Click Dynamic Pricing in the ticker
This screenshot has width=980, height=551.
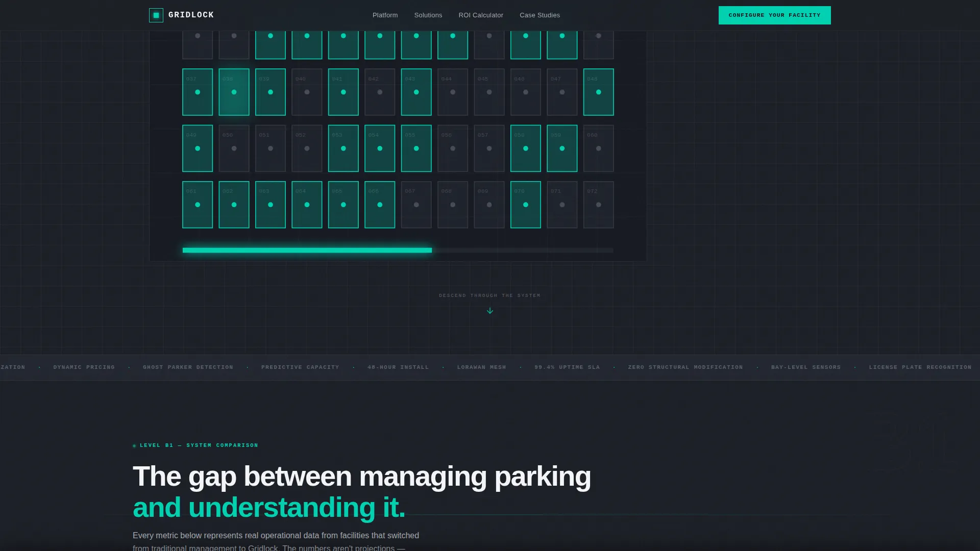tap(84, 367)
